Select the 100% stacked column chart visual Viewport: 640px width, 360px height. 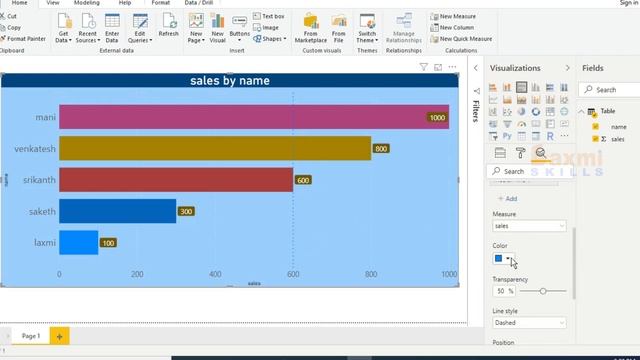coord(564,87)
